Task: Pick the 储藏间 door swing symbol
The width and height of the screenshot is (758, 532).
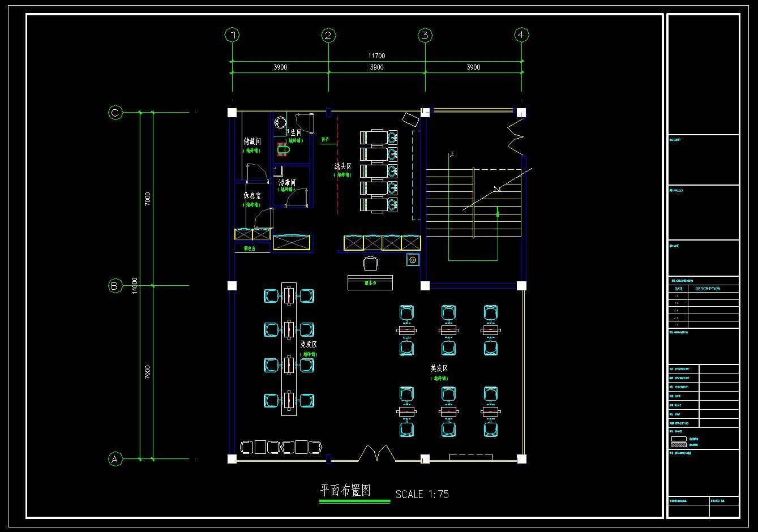Action: tap(258, 172)
